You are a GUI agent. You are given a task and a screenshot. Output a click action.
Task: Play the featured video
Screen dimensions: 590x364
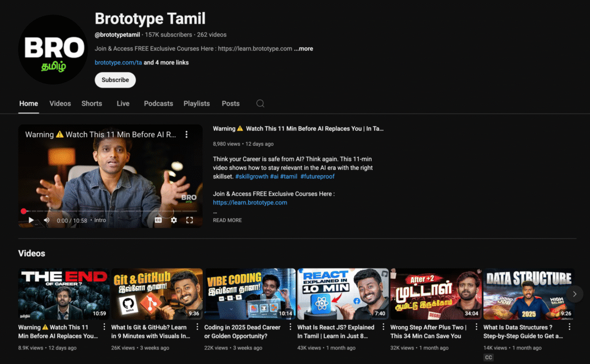coord(31,220)
